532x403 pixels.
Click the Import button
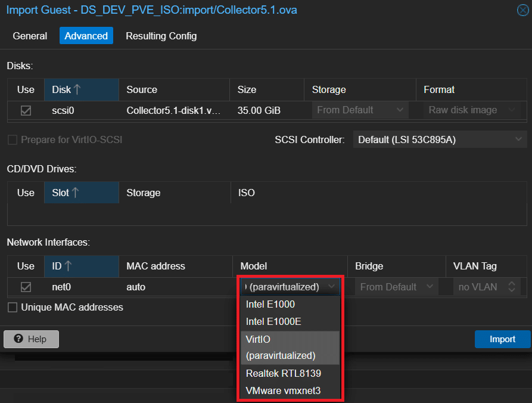pos(502,339)
